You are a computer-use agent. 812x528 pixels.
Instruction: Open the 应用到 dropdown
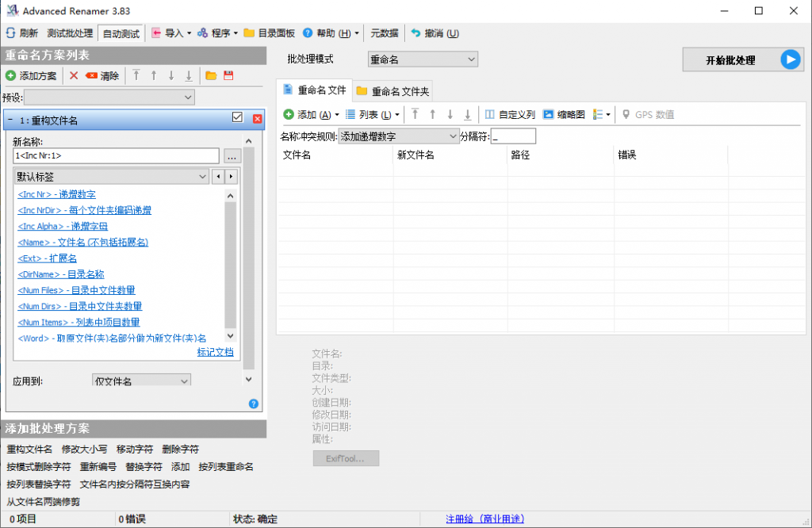point(141,381)
